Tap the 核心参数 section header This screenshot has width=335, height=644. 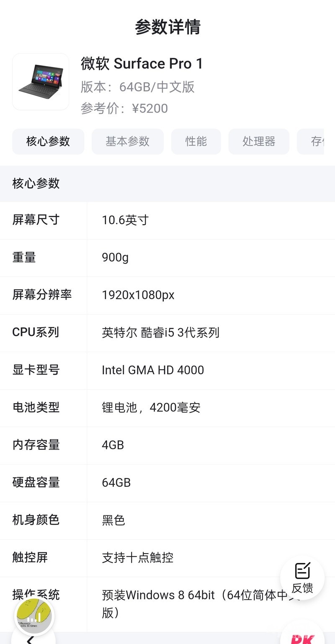click(36, 183)
